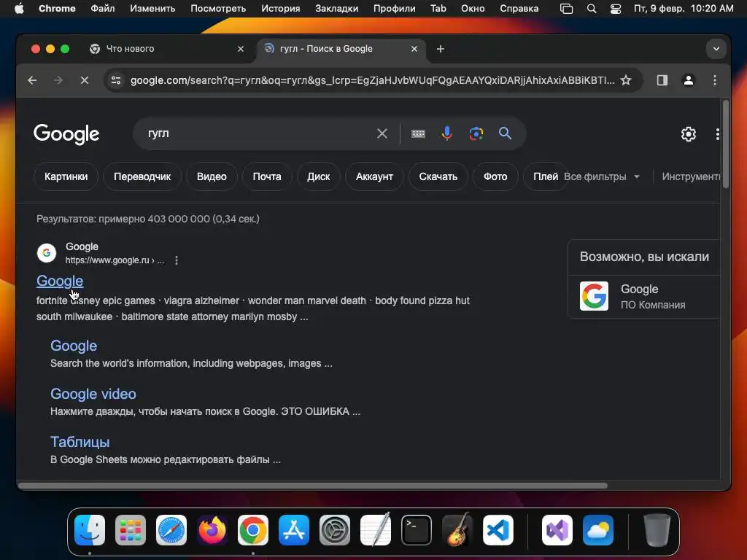Open the Google video sublink
The height and width of the screenshot is (560, 747).
93,394
